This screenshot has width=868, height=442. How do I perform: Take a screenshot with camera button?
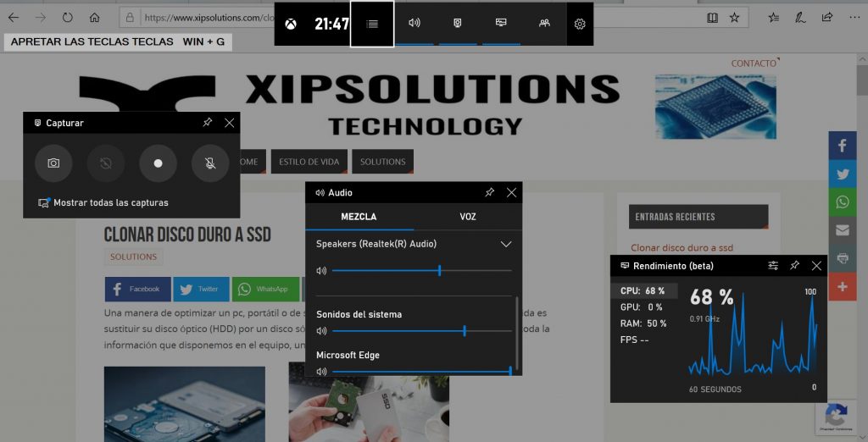(53, 163)
